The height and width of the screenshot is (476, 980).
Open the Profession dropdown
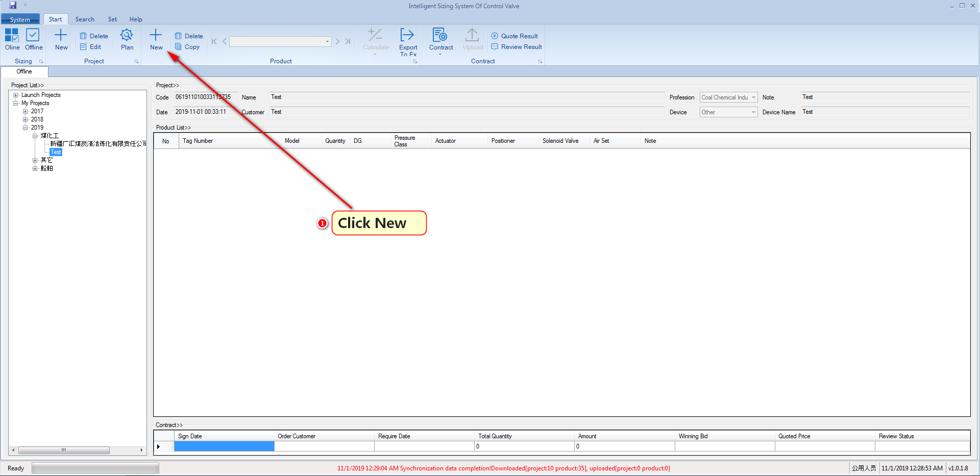(753, 97)
